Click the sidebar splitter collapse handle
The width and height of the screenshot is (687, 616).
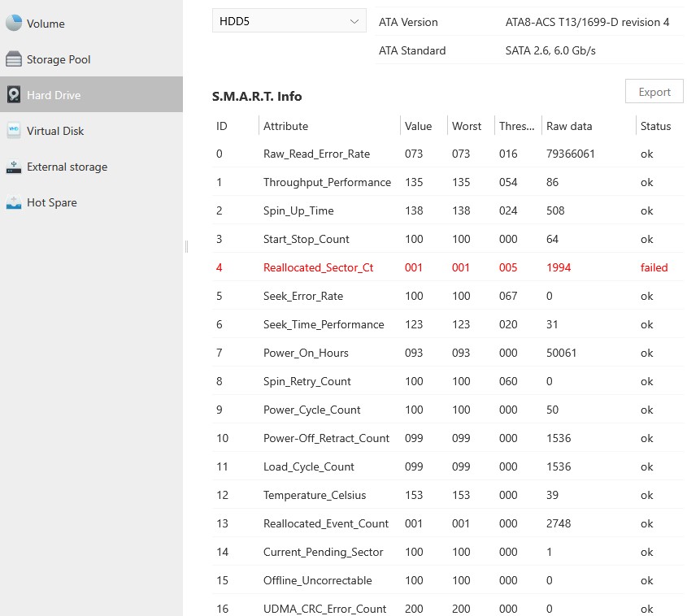[x=187, y=246]
